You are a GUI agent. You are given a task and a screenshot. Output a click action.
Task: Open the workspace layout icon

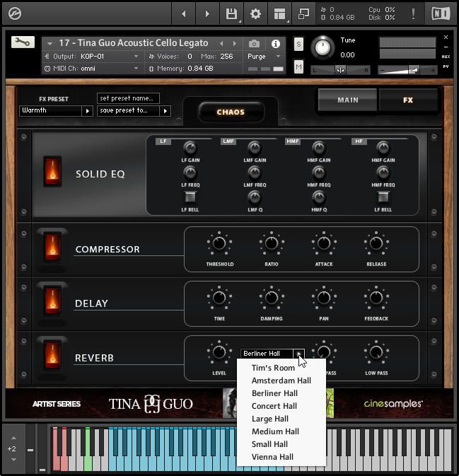click(279, 13)
